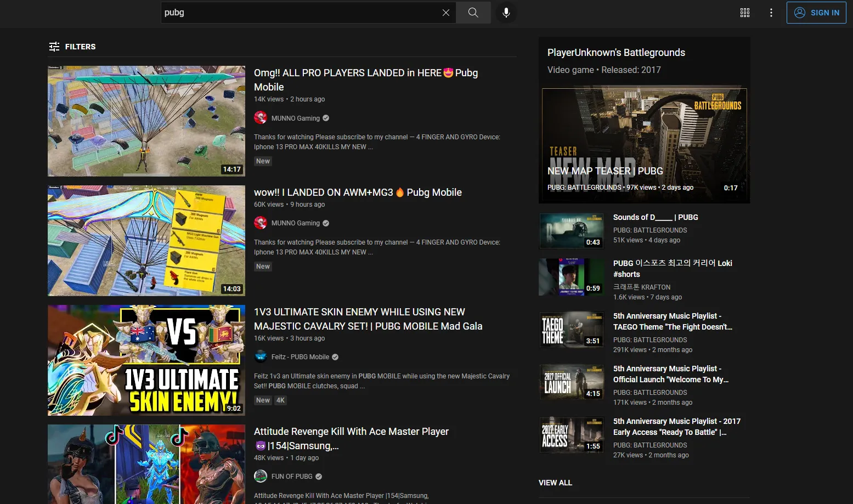Click PUBG: BATTLEGROUNDS under Sounds of D____

pos(650,230)
